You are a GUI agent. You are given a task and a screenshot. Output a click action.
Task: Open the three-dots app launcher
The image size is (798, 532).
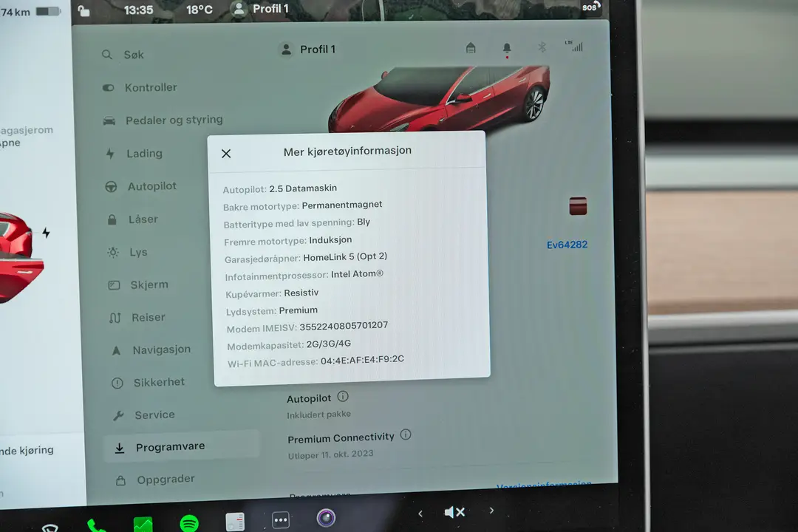pos(281,519)
